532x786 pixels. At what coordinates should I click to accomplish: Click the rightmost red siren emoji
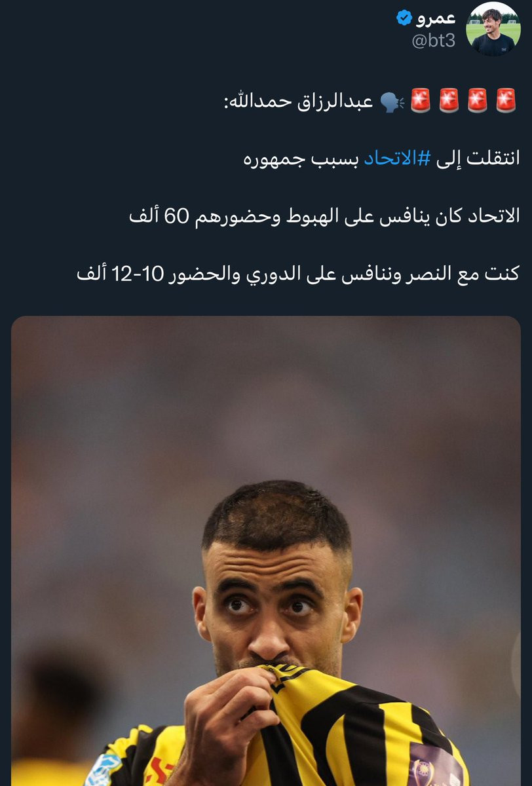[x=506, y=102]
